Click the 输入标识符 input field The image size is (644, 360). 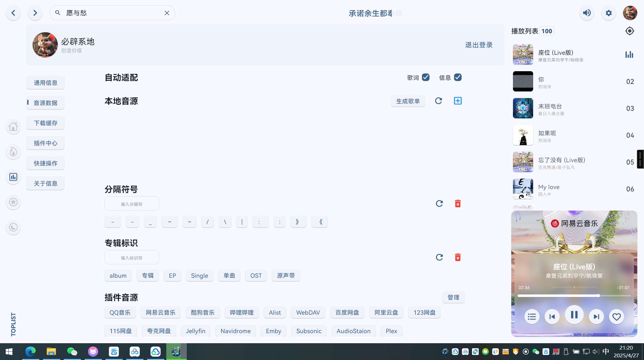coord(132,258)
